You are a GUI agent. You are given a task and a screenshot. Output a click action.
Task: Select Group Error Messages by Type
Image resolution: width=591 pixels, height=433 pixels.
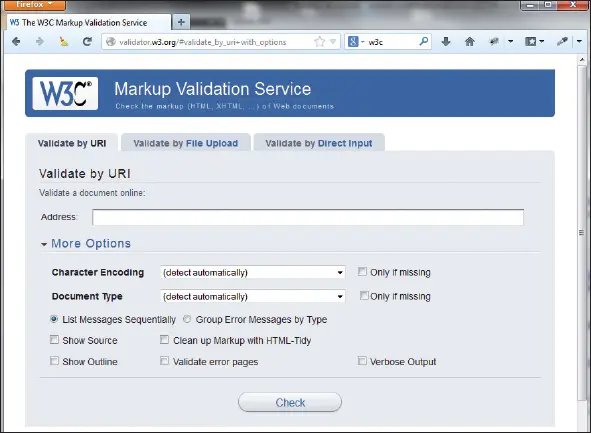187,319
